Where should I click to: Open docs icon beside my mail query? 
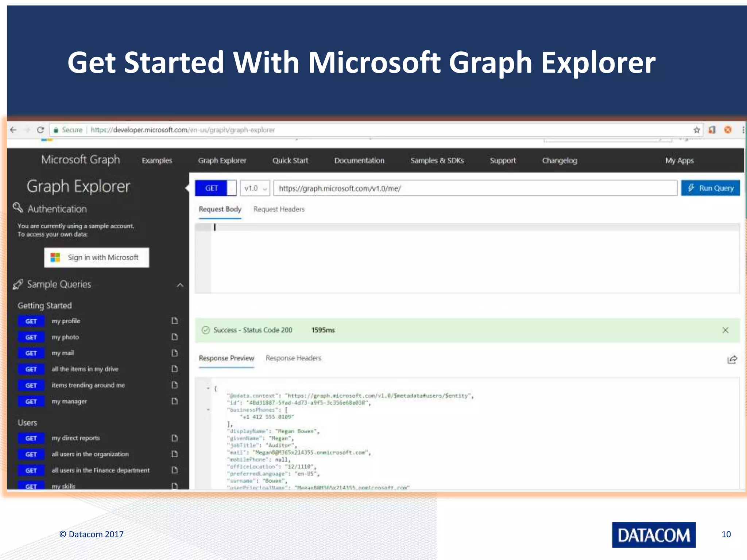click(x=175, y=353)
